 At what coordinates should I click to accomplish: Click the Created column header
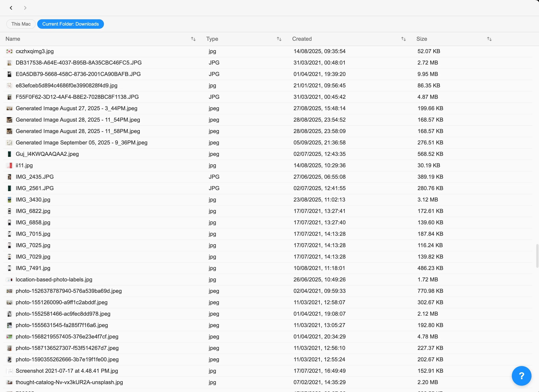302,39
